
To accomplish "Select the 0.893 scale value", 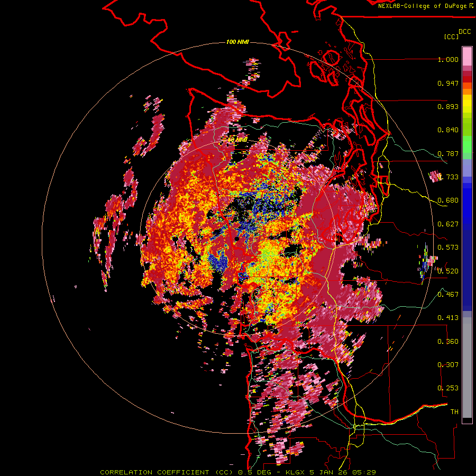I will (448, 106).
